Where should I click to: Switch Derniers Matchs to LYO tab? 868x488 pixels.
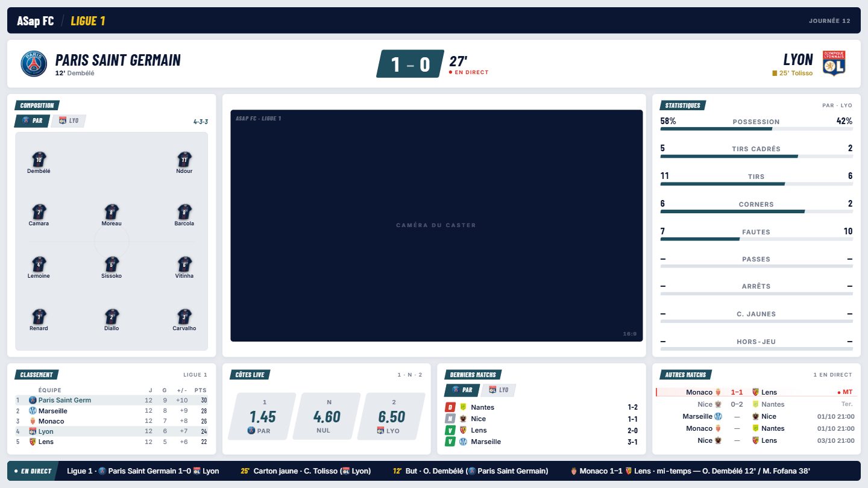(x=498, y=390)
